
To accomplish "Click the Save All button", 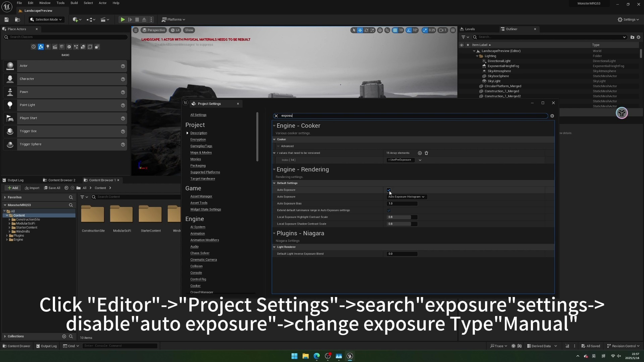I will [x=52, y=188].
